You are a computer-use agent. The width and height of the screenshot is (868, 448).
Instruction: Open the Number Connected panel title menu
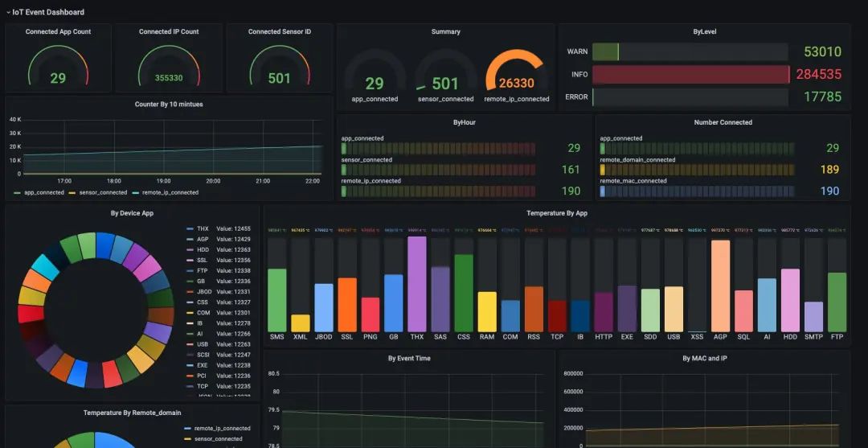(723, 122)
